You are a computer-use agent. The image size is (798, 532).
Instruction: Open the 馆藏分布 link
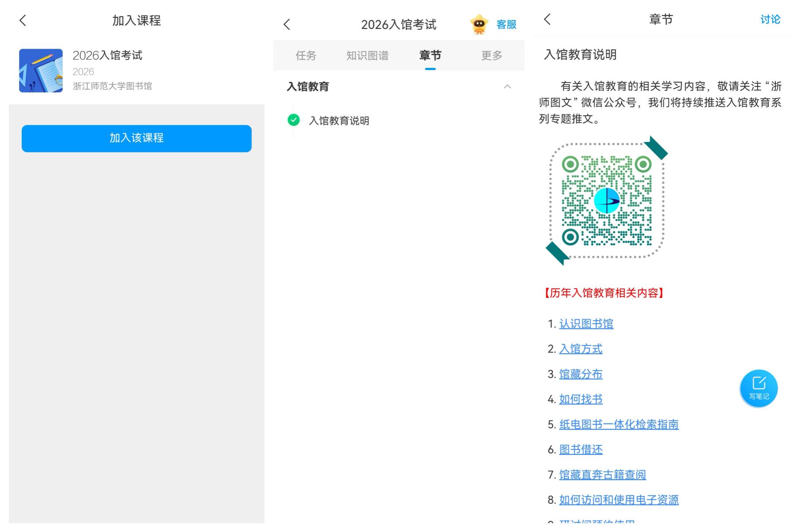click(x=581, y=374)
